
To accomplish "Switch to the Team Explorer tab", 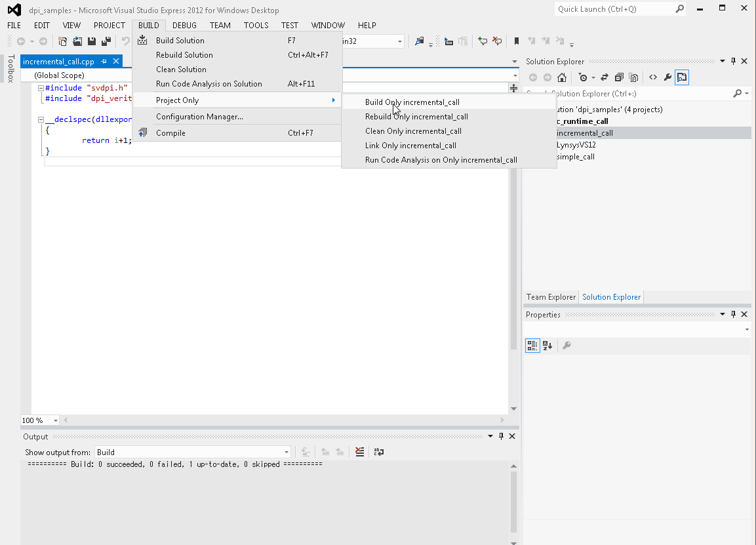I will 551,297.
